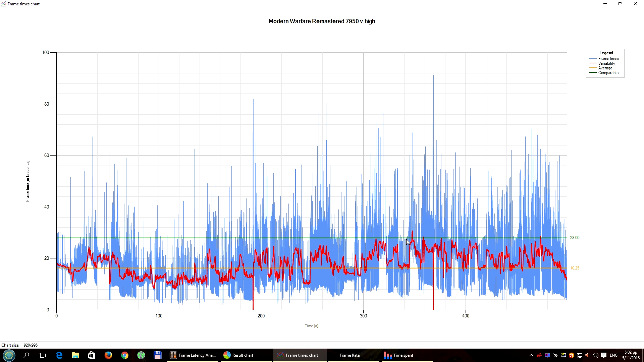Click red cluster tray icon
The height and width of the screenshot is (362, 644).
click(x=539, y=355)
